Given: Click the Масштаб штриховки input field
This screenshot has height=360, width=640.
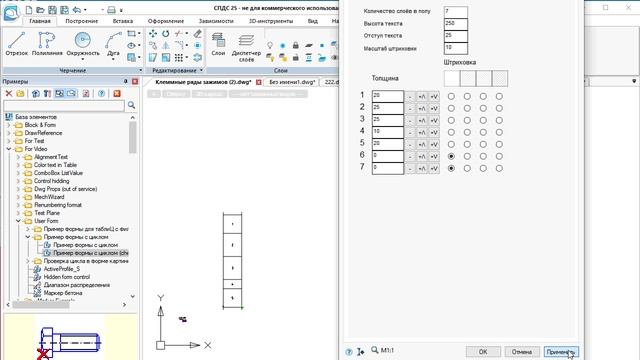Looking at the screenshot, I should 456,48.
